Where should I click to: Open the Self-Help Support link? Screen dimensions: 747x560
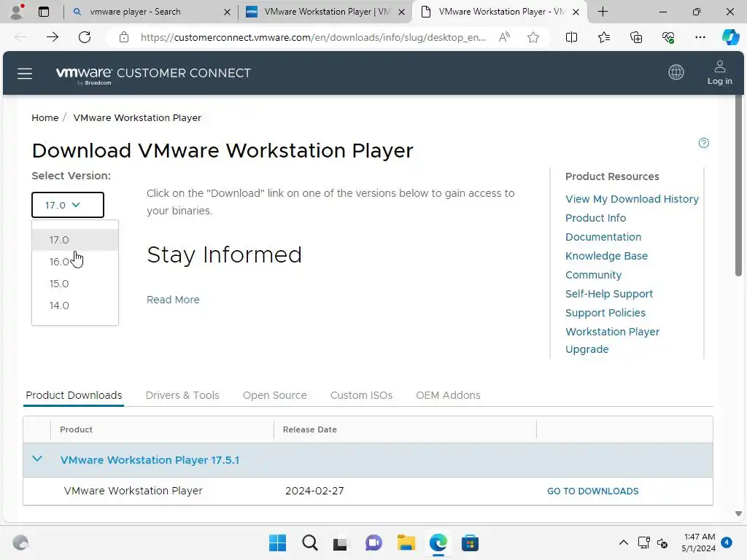click(x=609, y=295)
